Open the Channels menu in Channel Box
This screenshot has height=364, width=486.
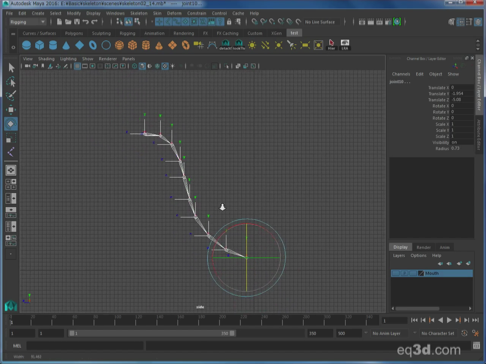pos(401,74)
